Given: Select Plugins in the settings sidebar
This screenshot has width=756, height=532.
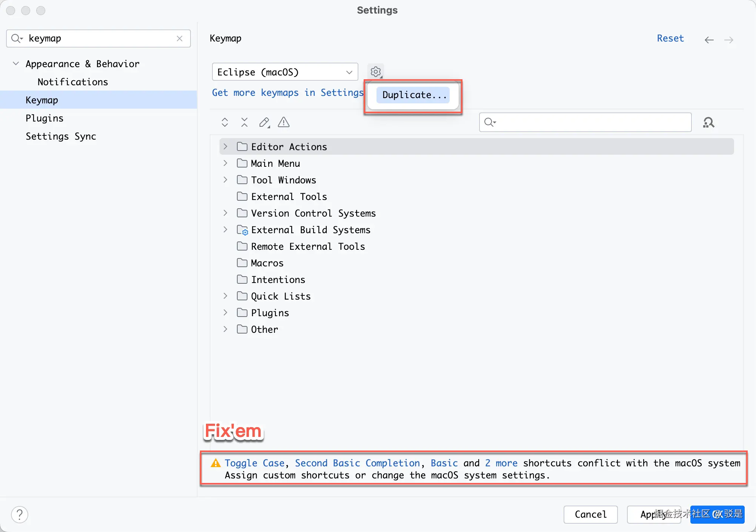Looking at the screenshot, I should tap(45, 118).
